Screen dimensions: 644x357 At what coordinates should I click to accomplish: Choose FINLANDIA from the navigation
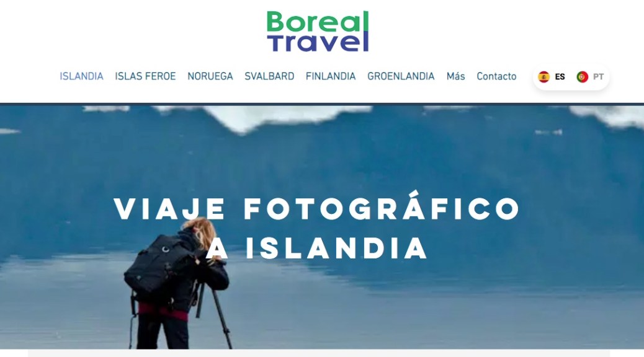point(331,76)
